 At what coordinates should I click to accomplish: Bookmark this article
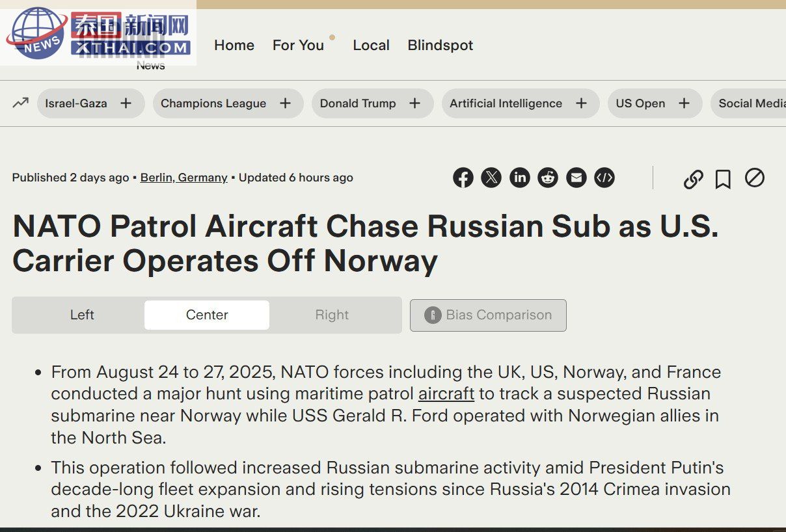click(722, 179)
